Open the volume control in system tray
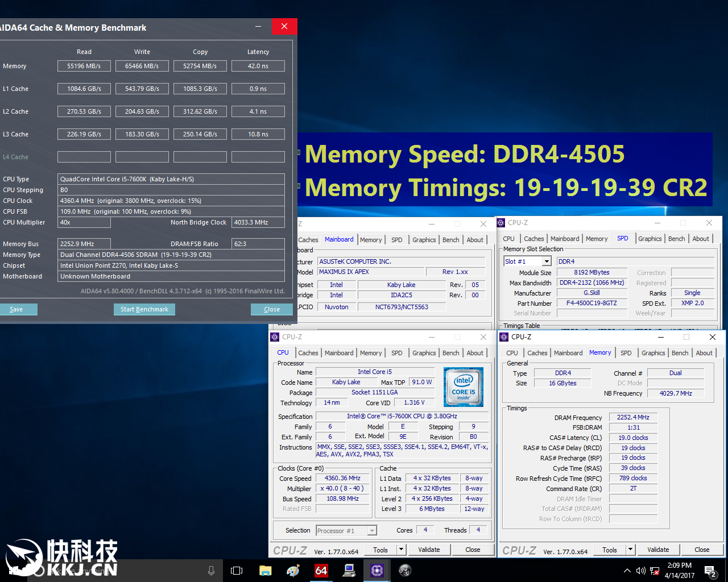The width and height of the screenshot is (728, 582). [x=640, y=570]
